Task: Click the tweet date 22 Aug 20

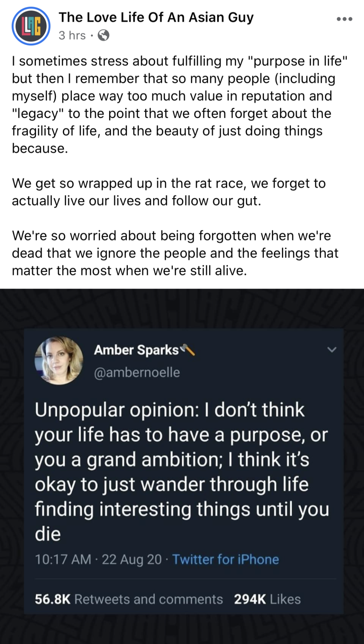Action: 132,559
